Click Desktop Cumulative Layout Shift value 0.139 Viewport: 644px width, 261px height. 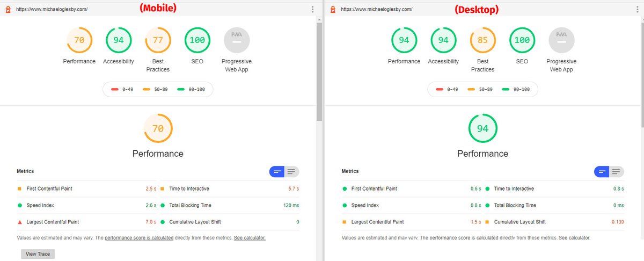[x=618, y=222]
